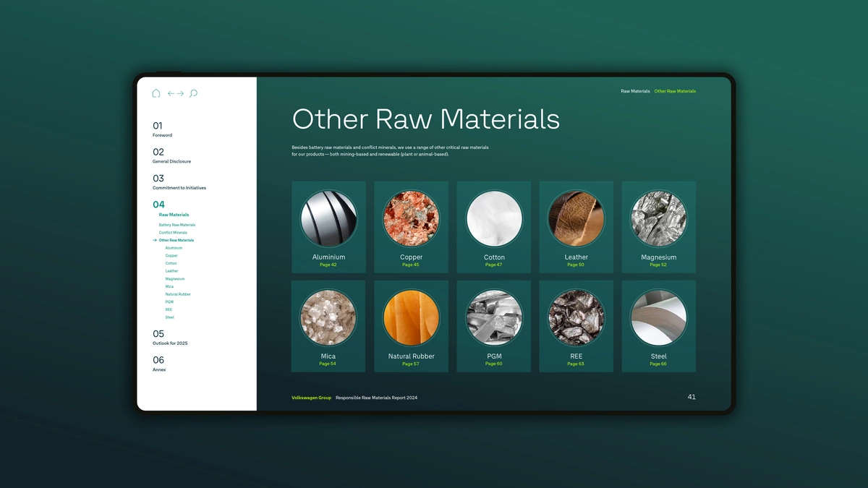Go back with the left arrow icon
The height and width of the screenshot is (488, 868).
[171, 93]
